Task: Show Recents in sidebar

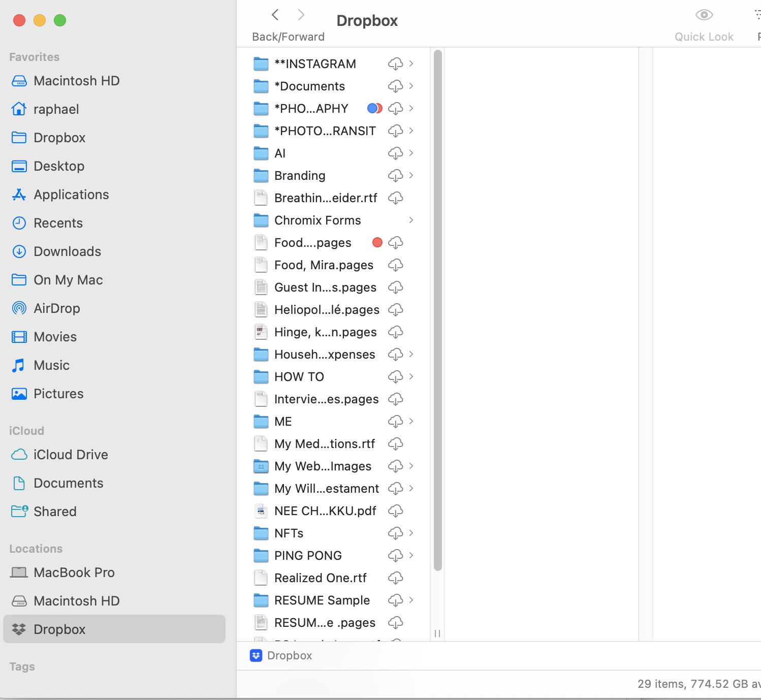Action: 114,223
